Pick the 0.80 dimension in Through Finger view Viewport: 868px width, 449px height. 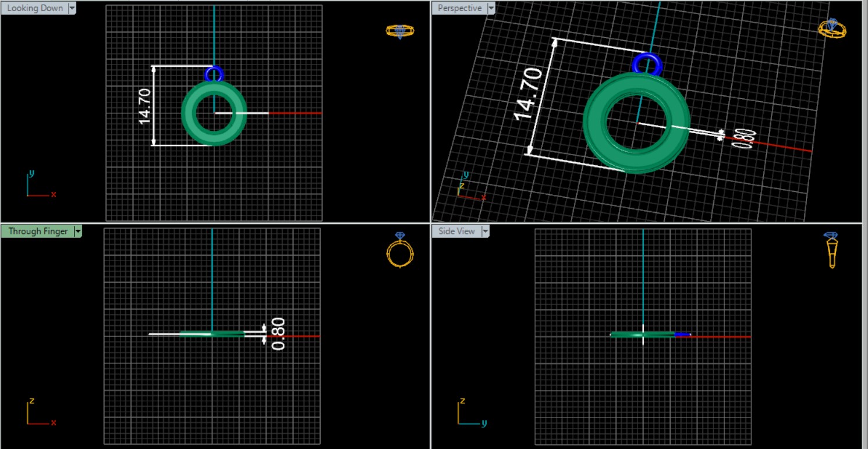coord(278,333)
